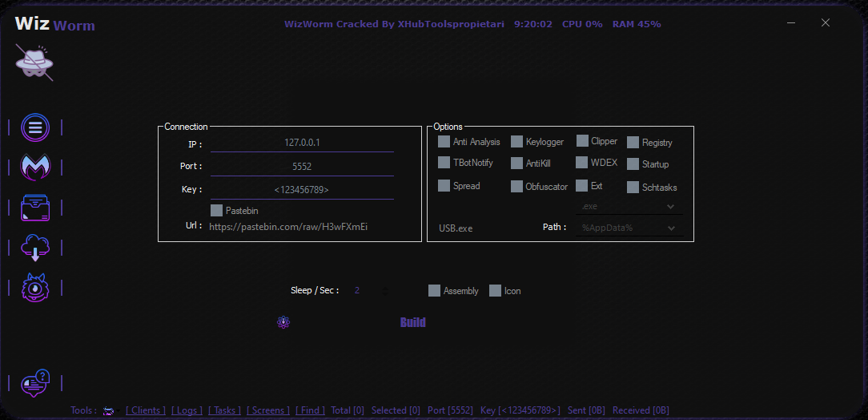Image resolution: width=868 pixels, height=420 pixels.
Task: Click the Selected [0] status entry
Action: (x=396, y=410)
